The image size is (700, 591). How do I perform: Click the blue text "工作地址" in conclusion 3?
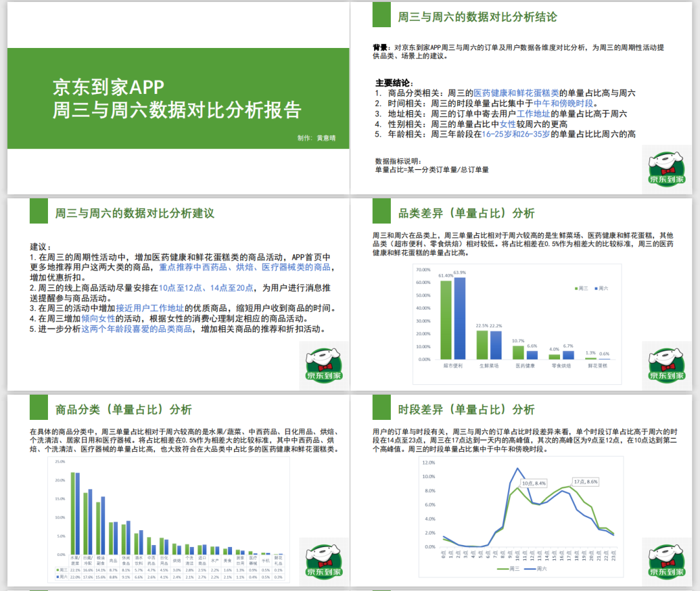[x=533, y=113]
